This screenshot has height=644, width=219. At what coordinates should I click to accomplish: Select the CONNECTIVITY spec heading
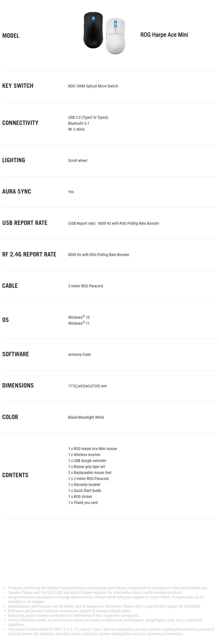point(20,123)
